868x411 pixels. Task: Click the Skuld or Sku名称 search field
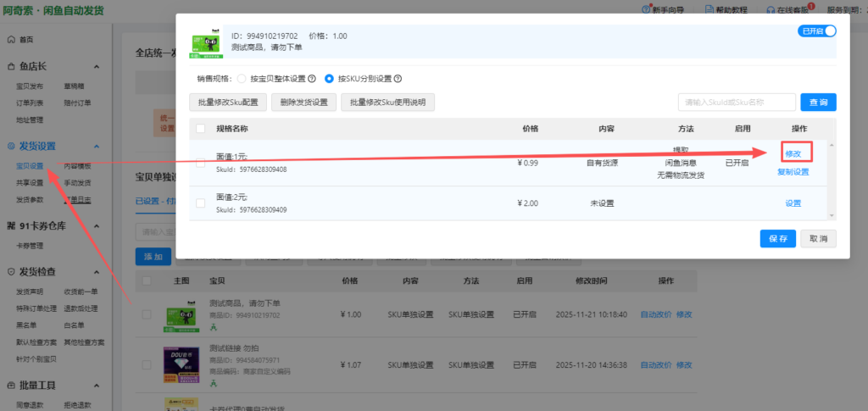click(737, 103)
